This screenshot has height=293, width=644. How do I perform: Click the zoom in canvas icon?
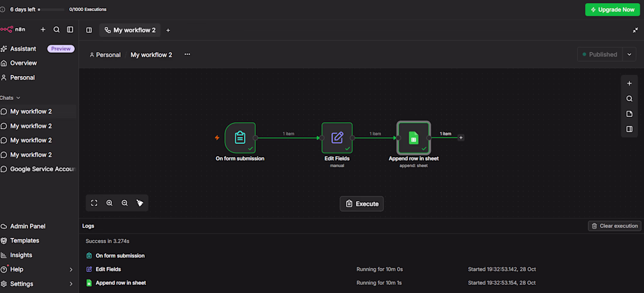[109, 203]
